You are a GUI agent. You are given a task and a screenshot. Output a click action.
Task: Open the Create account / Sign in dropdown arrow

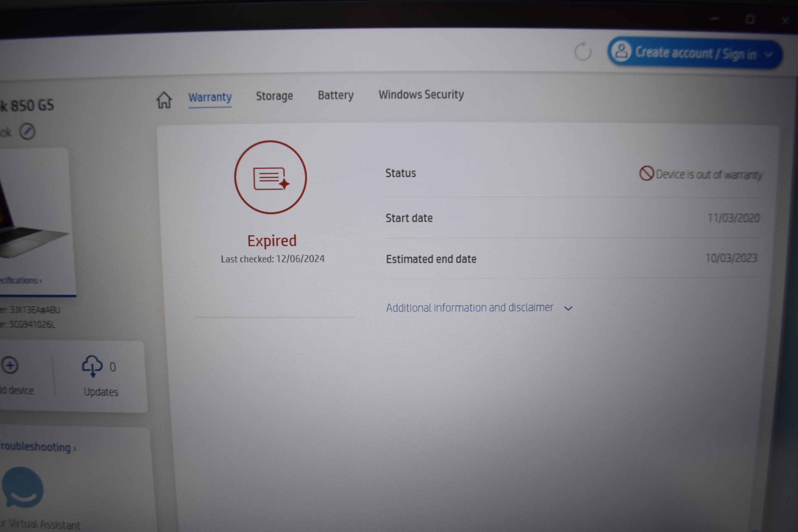[x=768, y=55]
